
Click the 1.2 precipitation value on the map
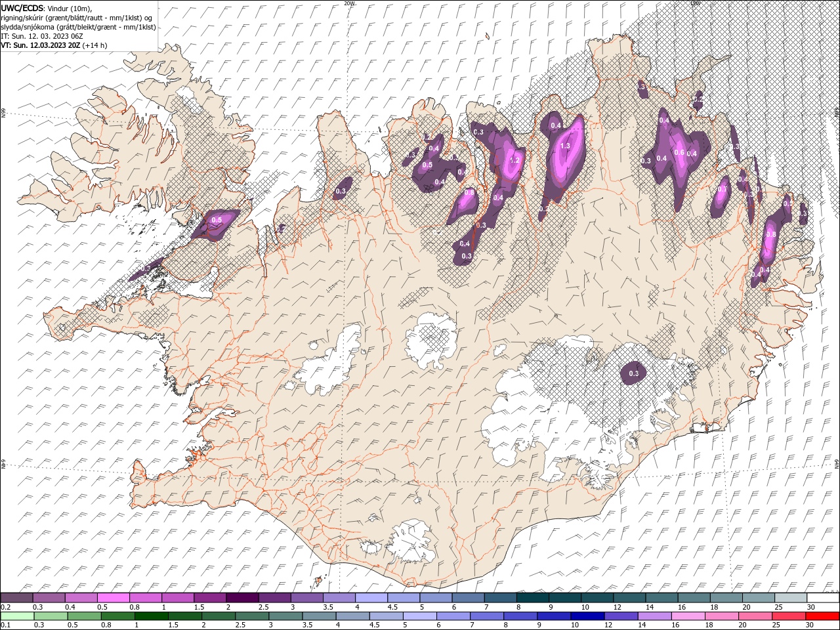[515, 160]
